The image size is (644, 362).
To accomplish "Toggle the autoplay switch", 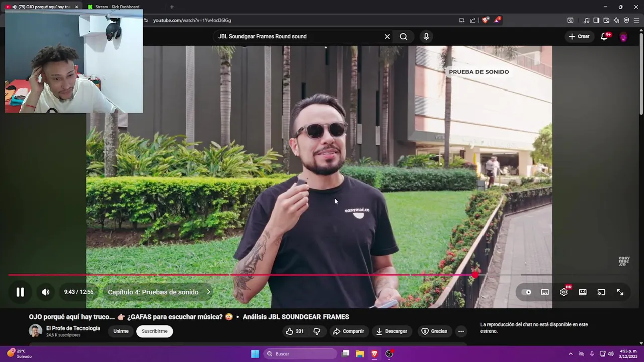I will pyautogui.click(x=526, y=292).
